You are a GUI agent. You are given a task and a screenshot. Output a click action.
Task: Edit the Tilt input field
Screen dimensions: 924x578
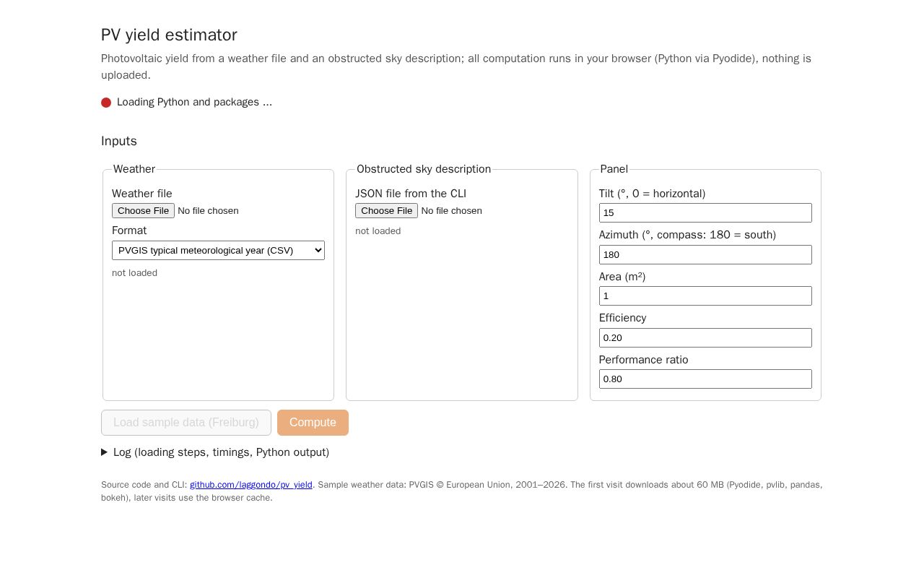(705, 212)
